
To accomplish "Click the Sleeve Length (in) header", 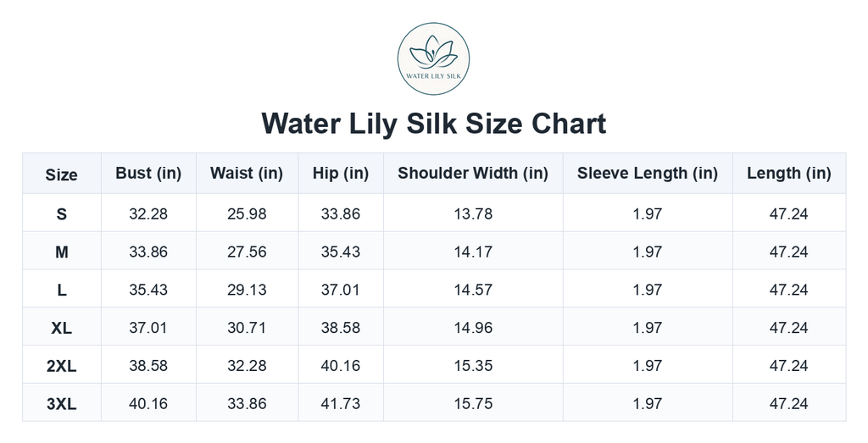I will pyautogui.click(x=648, y=173).
